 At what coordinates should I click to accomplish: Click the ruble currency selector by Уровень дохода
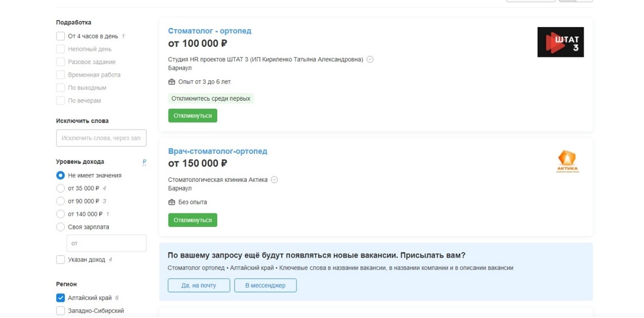pos(144,162)
